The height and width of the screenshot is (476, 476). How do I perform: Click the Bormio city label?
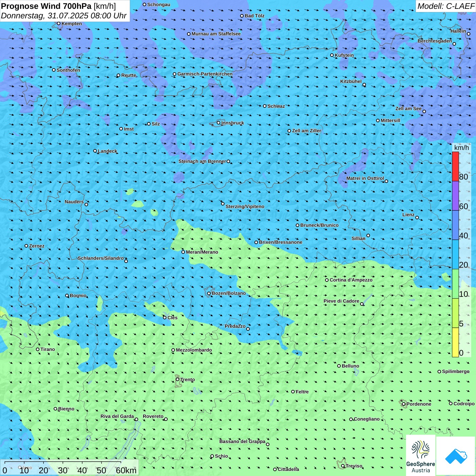[x=78, y=295]
